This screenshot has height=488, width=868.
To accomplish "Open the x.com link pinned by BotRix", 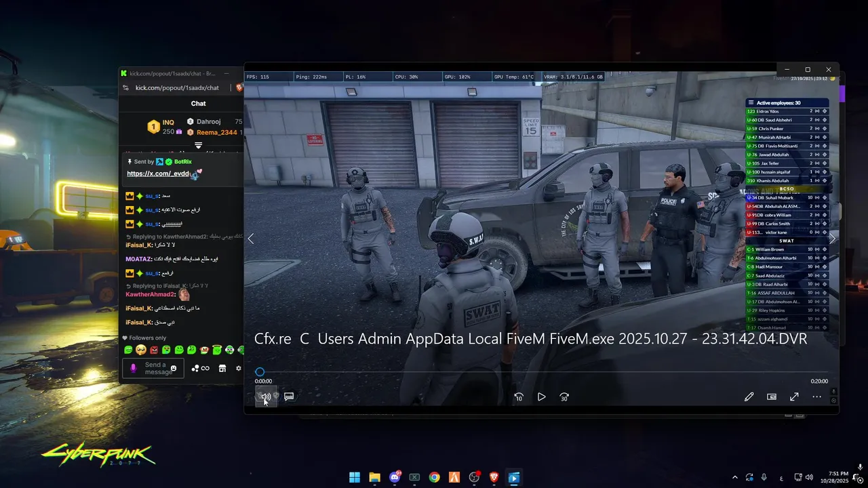I will 158,174.
